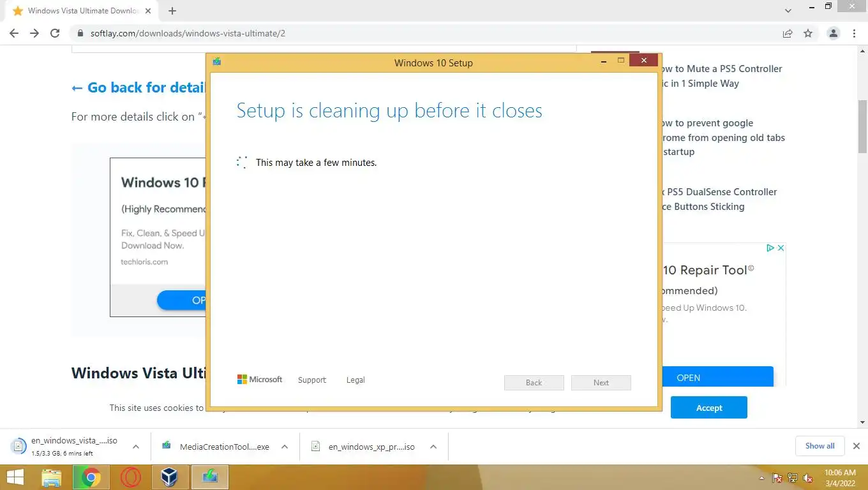Expand options for en_windows_xp iso download
Screen dimensions: 868x490
pos(433,447)
